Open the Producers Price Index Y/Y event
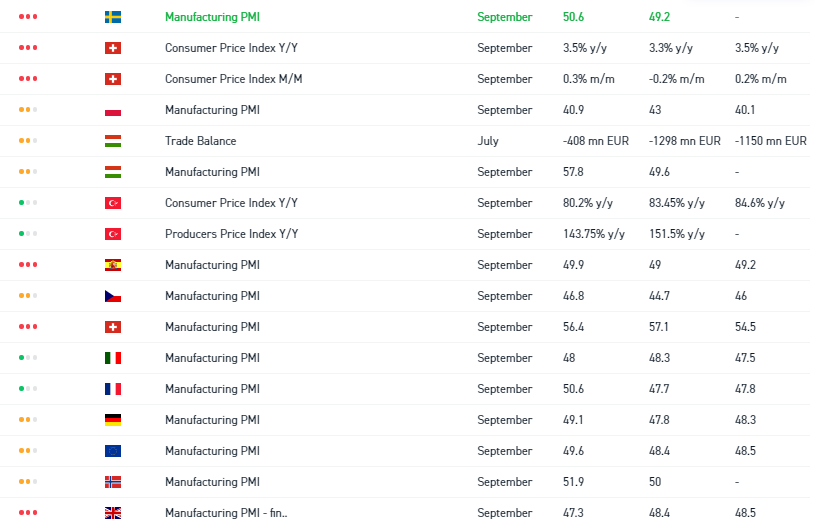This screenshot has width=815, height=525. [x=232, y=234]
